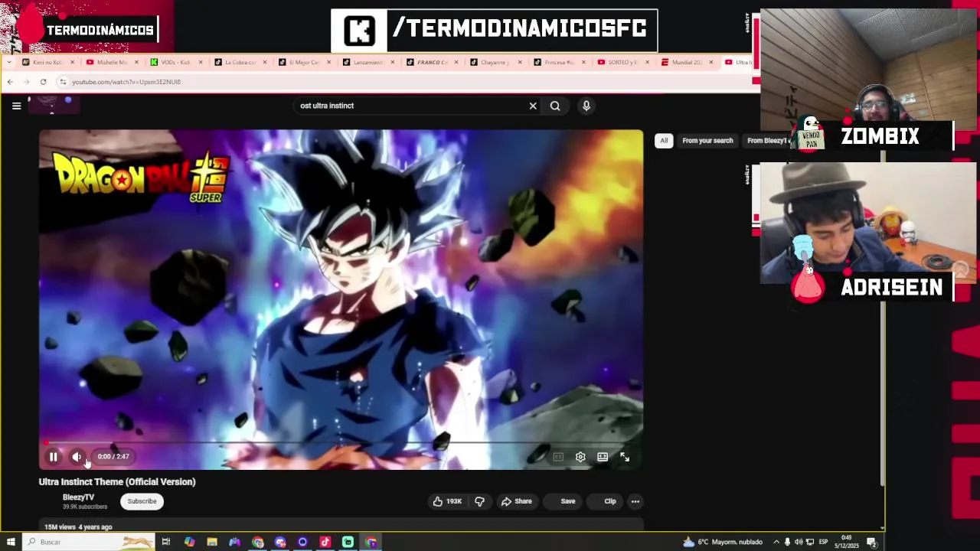Open Discord from the taskbar
This screenshot has width=980, height=551.
point(280,542)
